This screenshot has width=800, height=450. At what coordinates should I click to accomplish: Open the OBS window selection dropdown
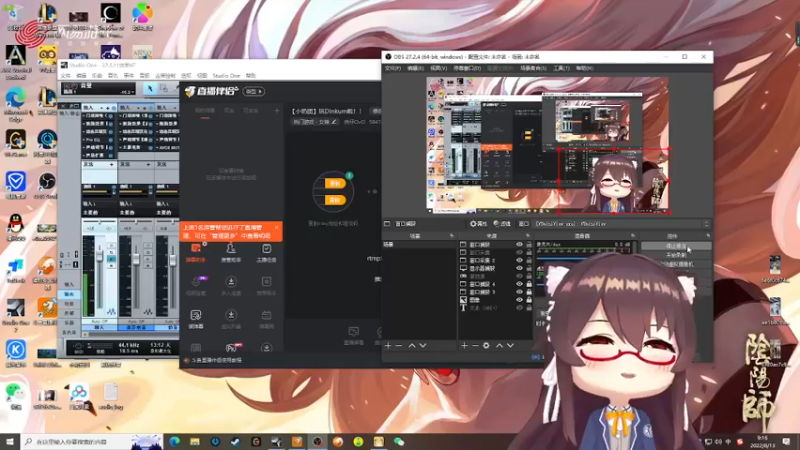(x=621, y=223)
